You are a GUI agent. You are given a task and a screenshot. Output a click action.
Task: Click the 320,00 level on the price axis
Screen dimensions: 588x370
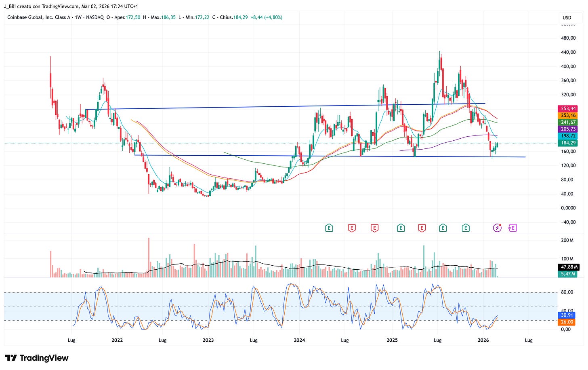coord(568,95)
